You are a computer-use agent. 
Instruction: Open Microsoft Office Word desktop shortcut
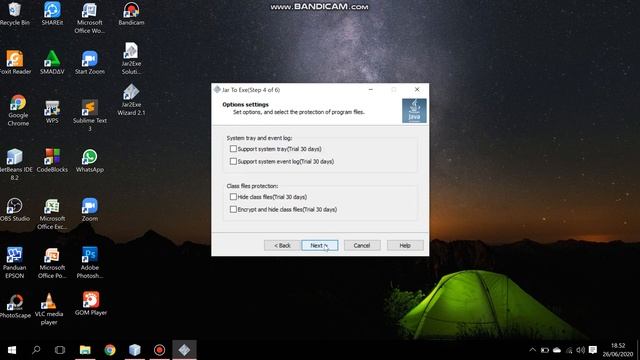[x=90, y=18]
